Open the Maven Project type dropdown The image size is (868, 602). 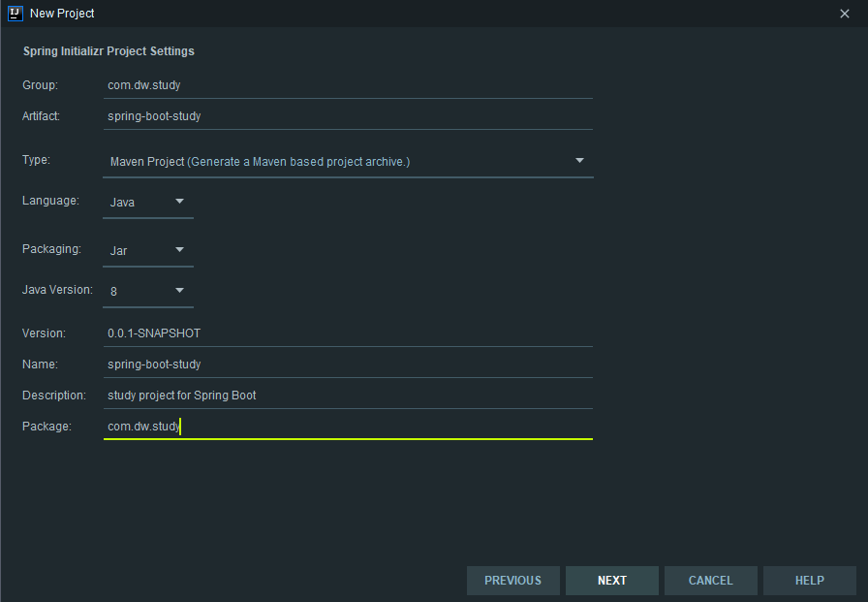click(x=348, y=161)
